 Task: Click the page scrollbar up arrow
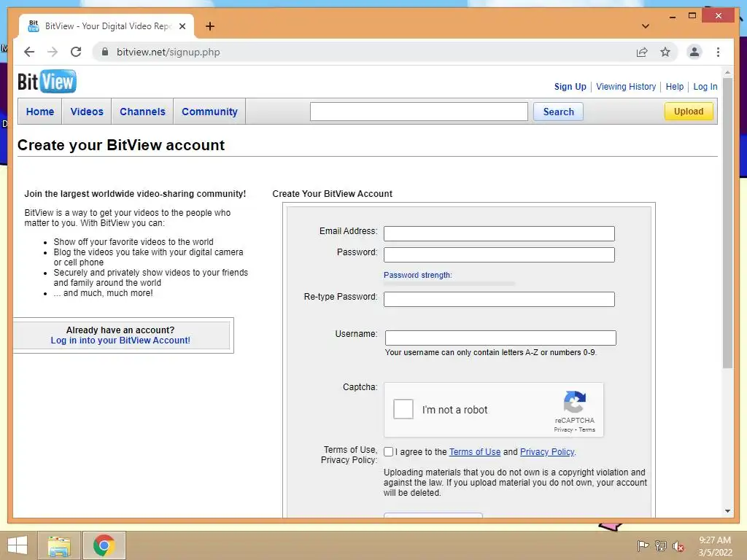(x=727, y=73)
